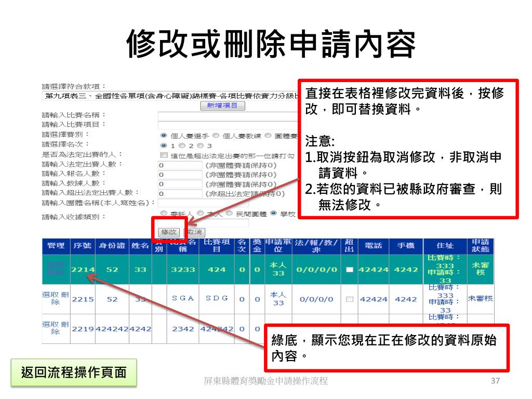The width and height of the screenshot is (532, 399).
Task: Open the 請選擇符合款項 dropdown list
Action: 170,96
